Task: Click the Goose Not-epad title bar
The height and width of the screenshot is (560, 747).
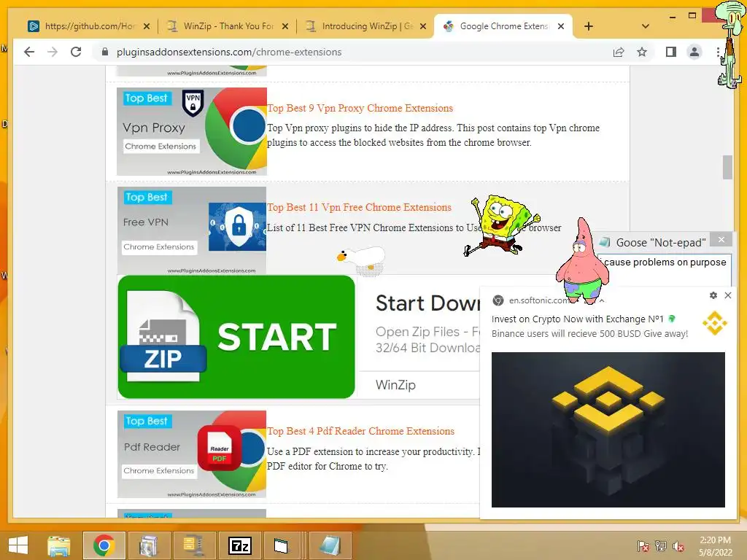Action: 661,242
